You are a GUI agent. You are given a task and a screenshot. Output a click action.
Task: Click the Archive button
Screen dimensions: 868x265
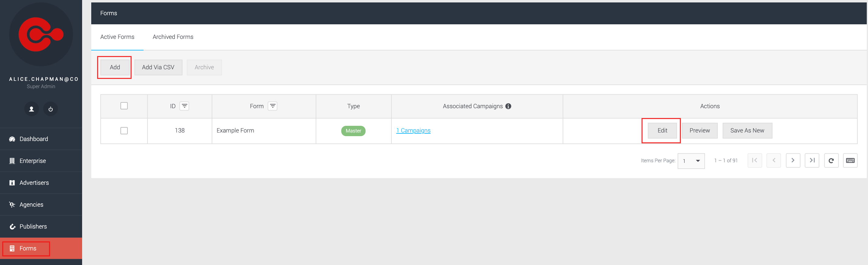(x=204, y=67)
